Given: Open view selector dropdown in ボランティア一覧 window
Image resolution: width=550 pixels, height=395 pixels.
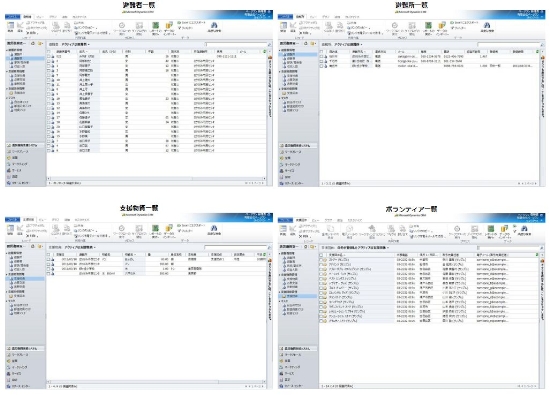Looking at the screenshot, I should (363, 248).
